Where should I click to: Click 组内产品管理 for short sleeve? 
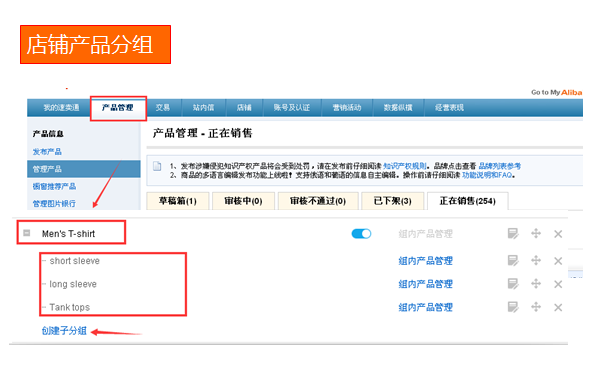pos(425,261)
